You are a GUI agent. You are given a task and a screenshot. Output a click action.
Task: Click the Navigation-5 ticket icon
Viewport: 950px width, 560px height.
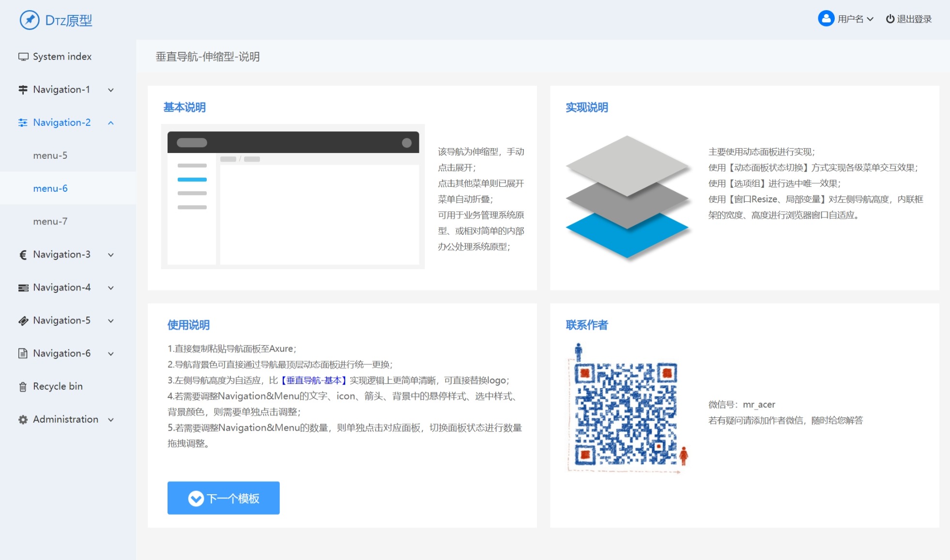click(x=23, y=320)
